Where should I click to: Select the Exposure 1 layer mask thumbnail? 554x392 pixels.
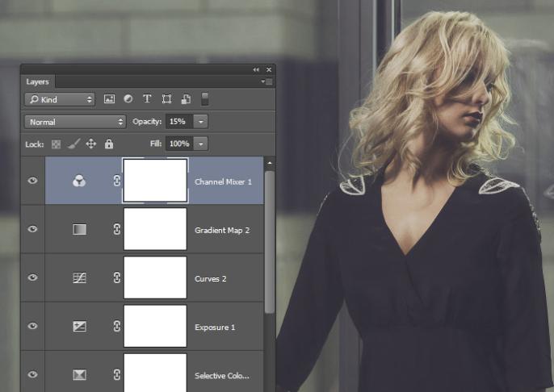155,326
